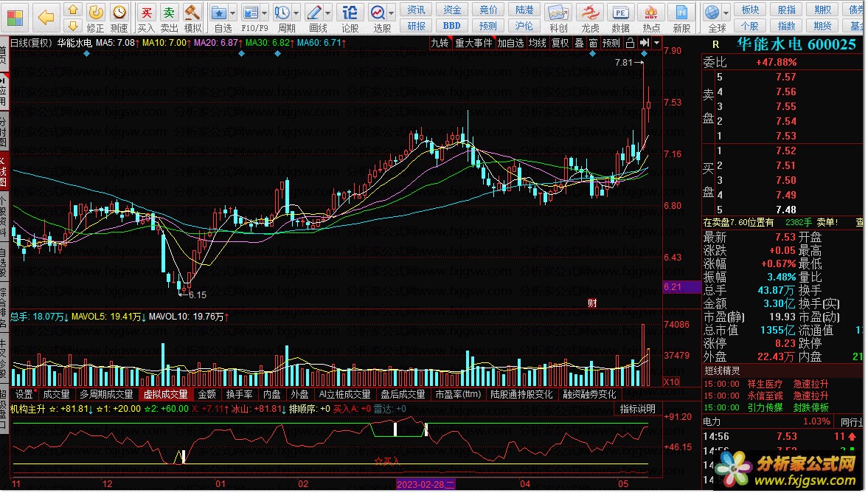Switch to 多周期成交量 tab
The height and width of the screenshot is (493, 868).
point(107,394)
